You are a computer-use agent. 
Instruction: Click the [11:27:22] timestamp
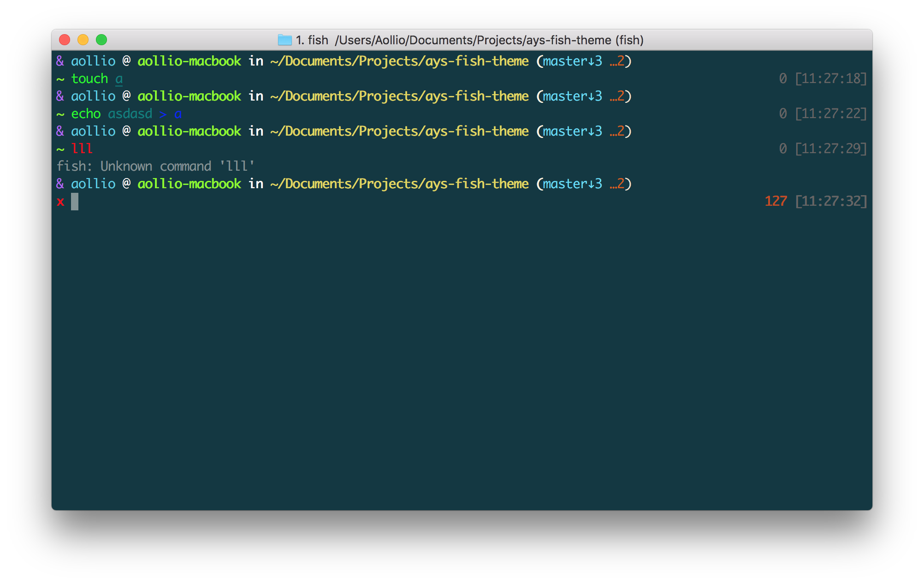pyautogui.click(x=831, y=114)
